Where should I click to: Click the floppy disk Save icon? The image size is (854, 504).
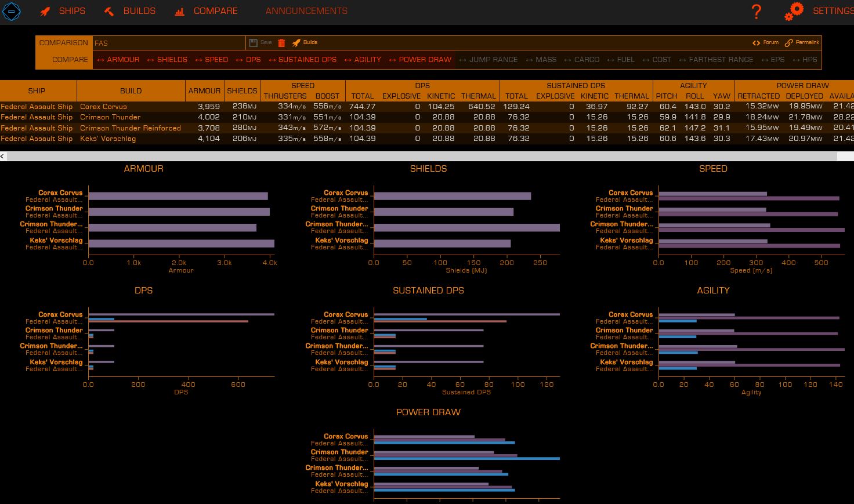[x=254, y=42]
